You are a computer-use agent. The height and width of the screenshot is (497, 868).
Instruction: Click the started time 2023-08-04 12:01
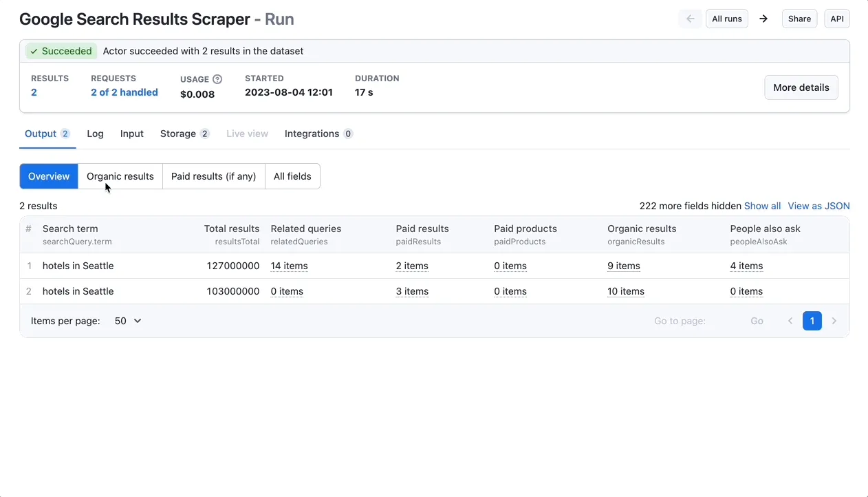[x=289, y=92]
